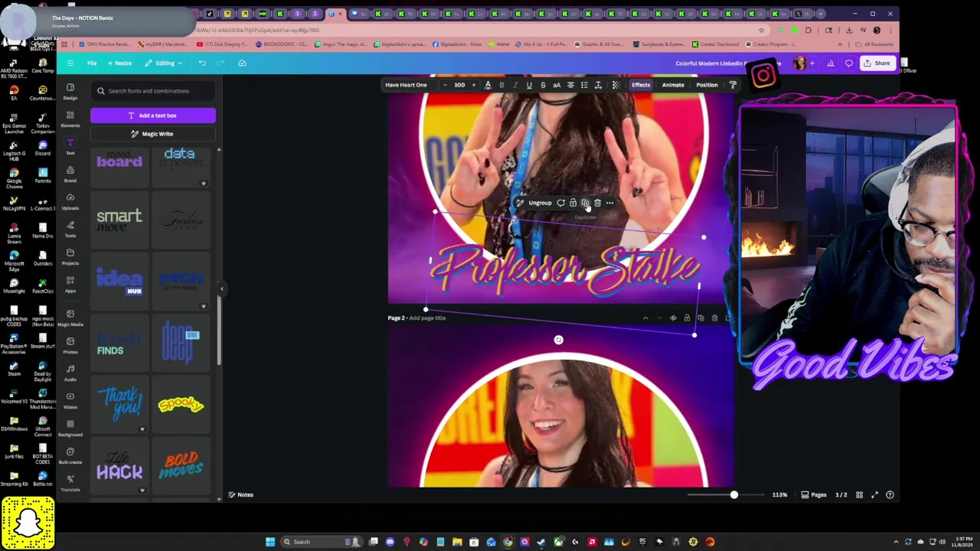
Task: Click the Search fonts and combinations field
Action: [x=153, y=91]
